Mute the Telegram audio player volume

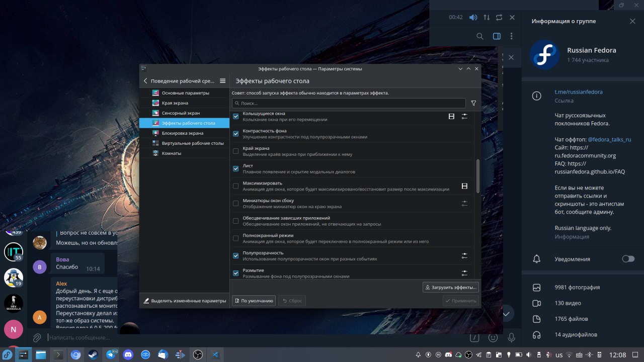pyautogui.click(x=473, y=17)
